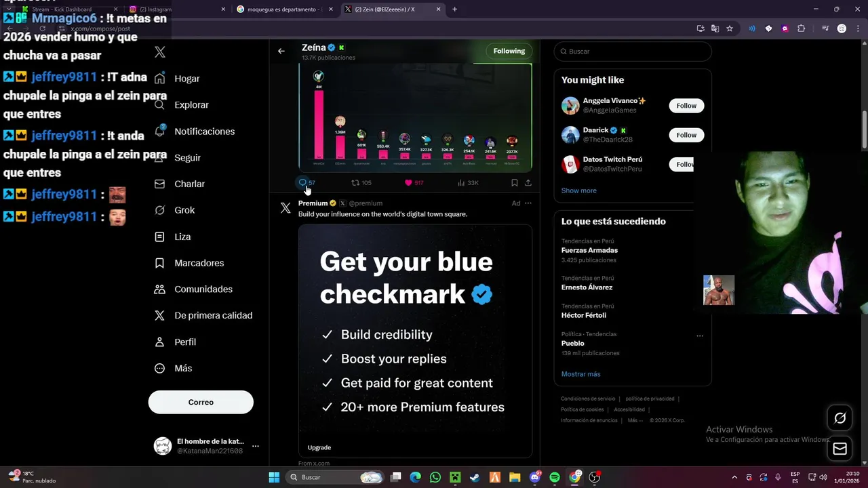Follow Anggela Vivanco

[686, 106]
